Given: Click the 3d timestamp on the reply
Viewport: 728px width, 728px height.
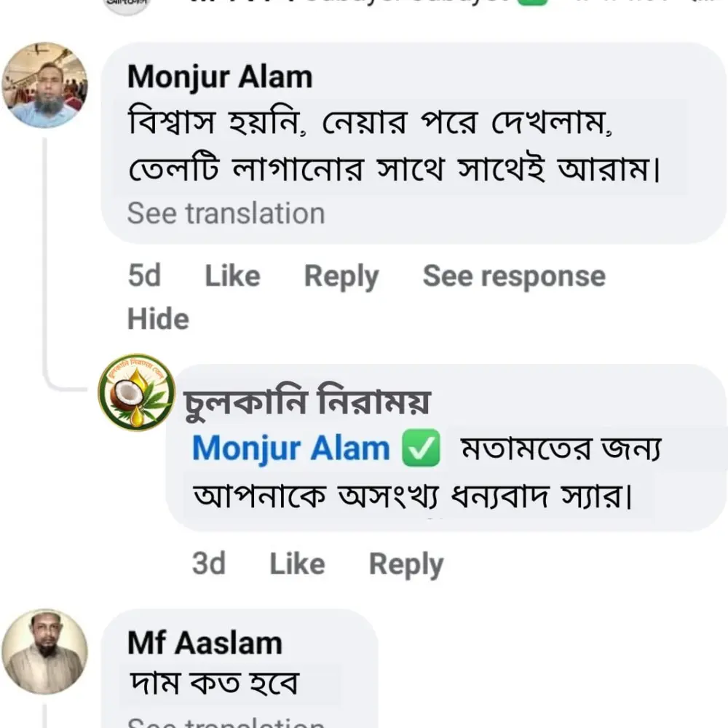Looking at the screenshot, I should point(208,564).
